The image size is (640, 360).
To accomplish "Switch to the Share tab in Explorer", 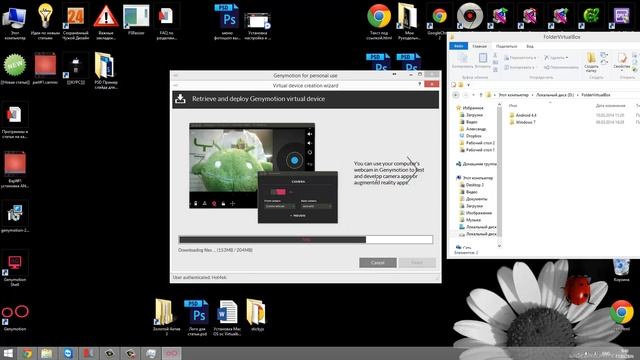I will [x=507, y=46].
